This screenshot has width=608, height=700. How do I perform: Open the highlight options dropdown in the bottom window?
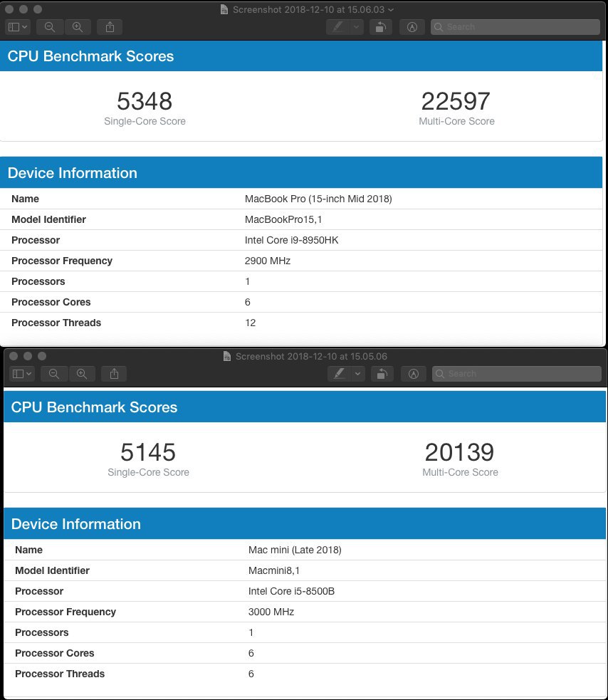pos(357,374)
